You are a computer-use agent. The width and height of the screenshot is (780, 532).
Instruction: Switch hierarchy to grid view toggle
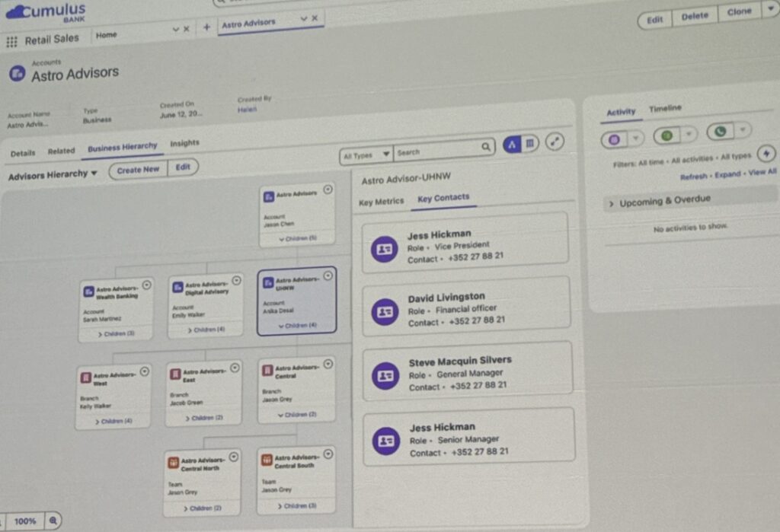click(529, 143)
